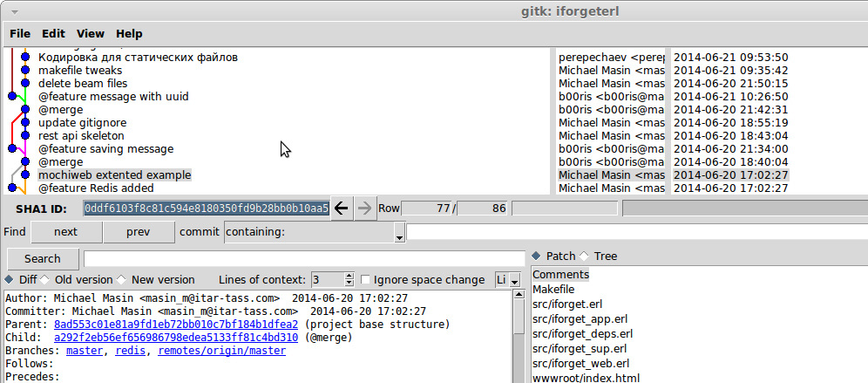868x383 pixels.
Task: Click commit dot for '@feature message with uuid'
Action: click(x=11, y=97)
